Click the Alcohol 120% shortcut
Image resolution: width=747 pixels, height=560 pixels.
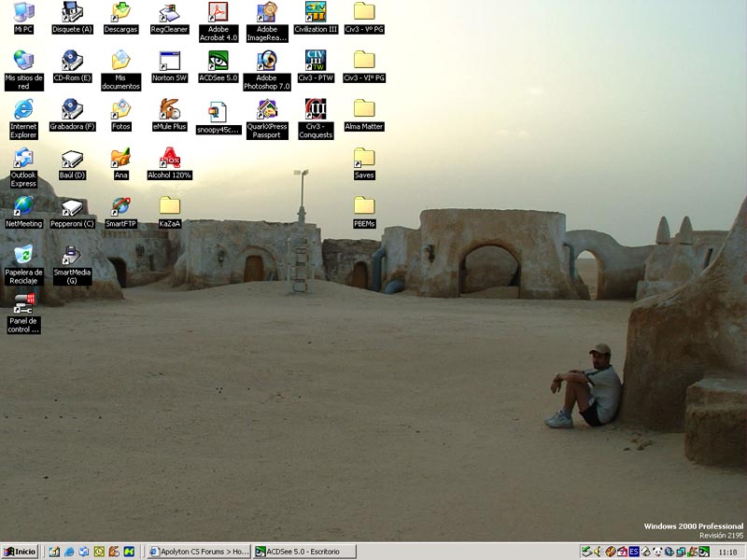point(169,159)
